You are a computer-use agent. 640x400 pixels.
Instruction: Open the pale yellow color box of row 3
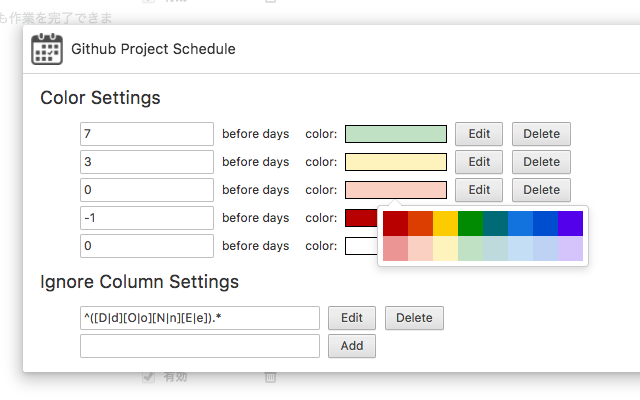[x=396, y=162]
